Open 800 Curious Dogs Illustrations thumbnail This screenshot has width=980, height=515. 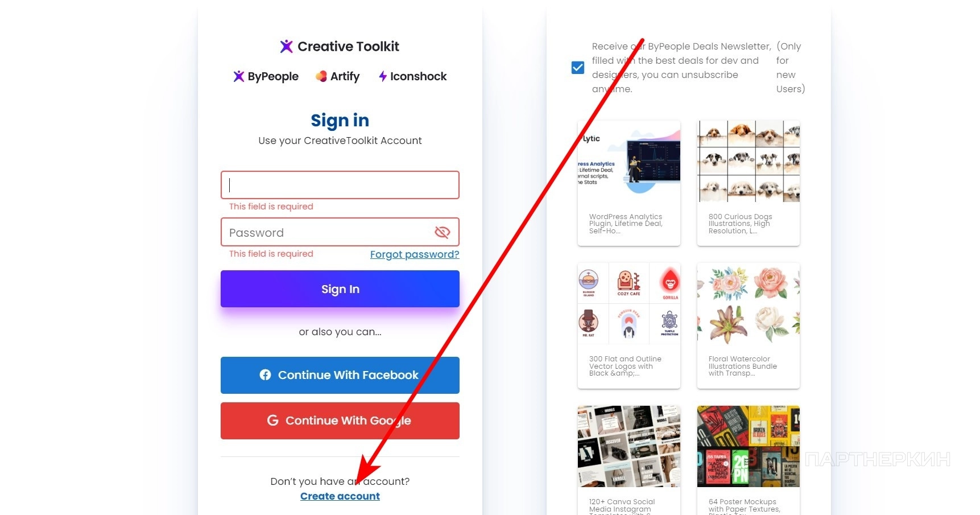click(x=749, y=161)
